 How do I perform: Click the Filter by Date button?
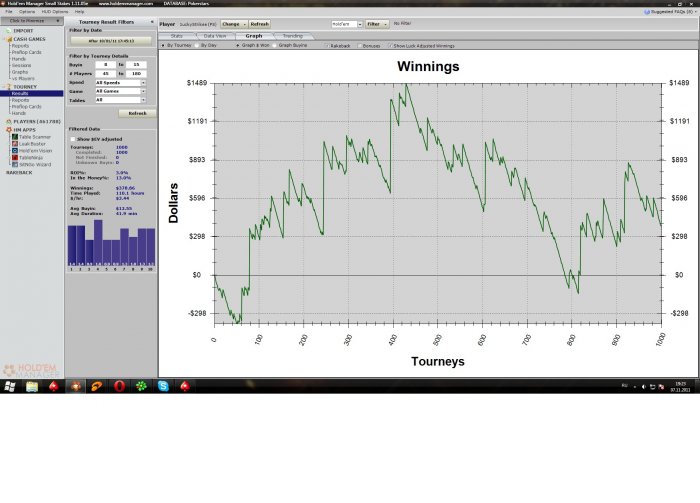click(111, 41)
